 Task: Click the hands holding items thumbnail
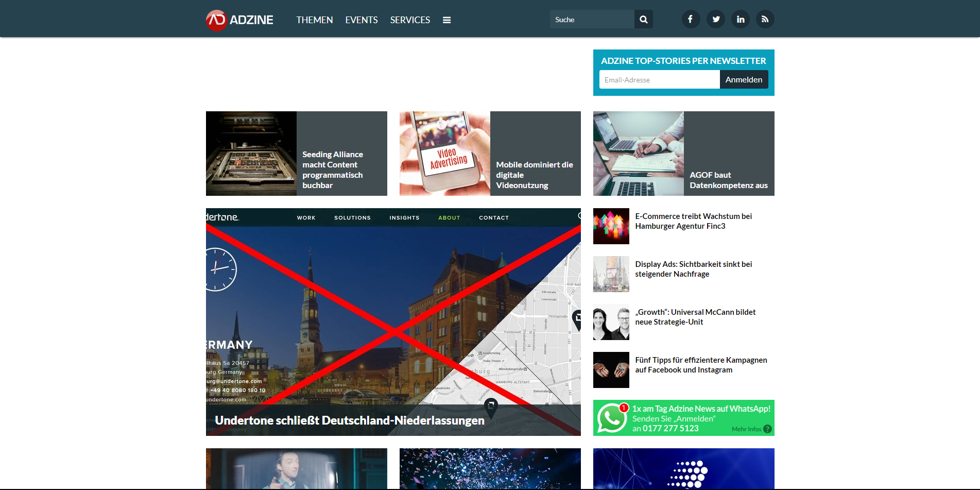pos(611,370)
